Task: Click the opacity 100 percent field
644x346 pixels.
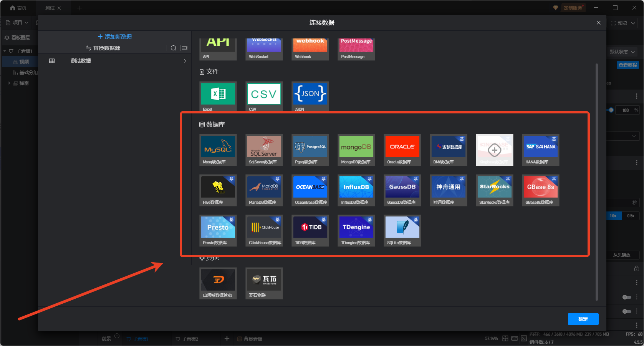Action: click(x=627, y=110)
